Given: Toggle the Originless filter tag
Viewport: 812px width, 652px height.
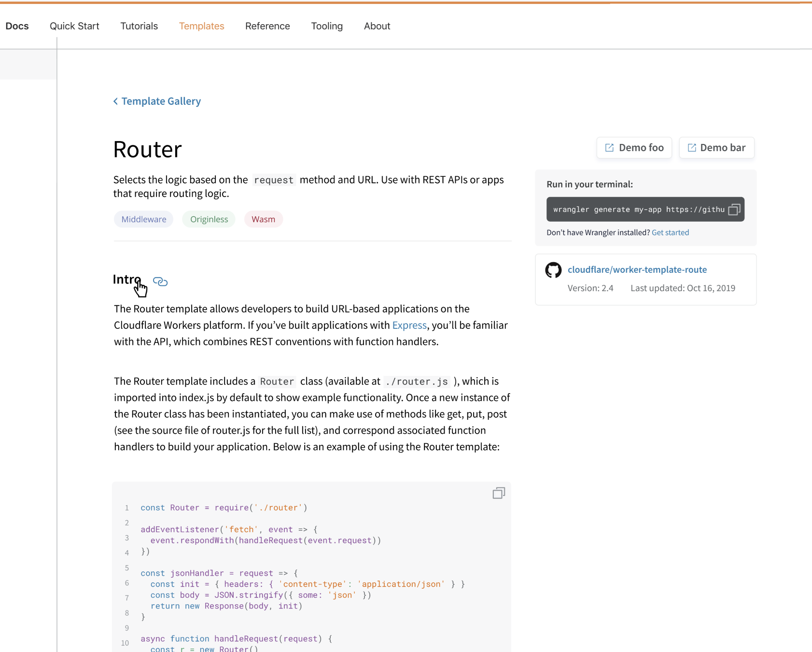Looking at the screenshot, I should pyautogui.click(x=209, y=219).
